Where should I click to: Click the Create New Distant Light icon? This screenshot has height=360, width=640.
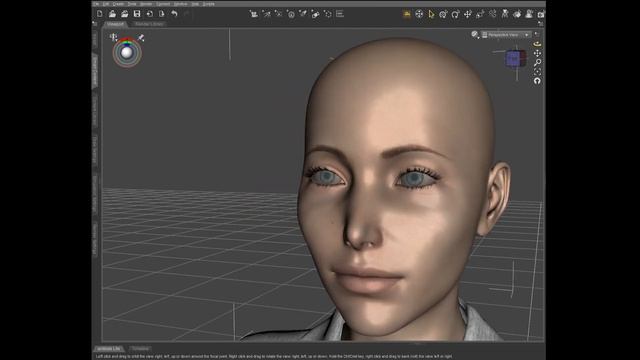(x=267, y=14)
